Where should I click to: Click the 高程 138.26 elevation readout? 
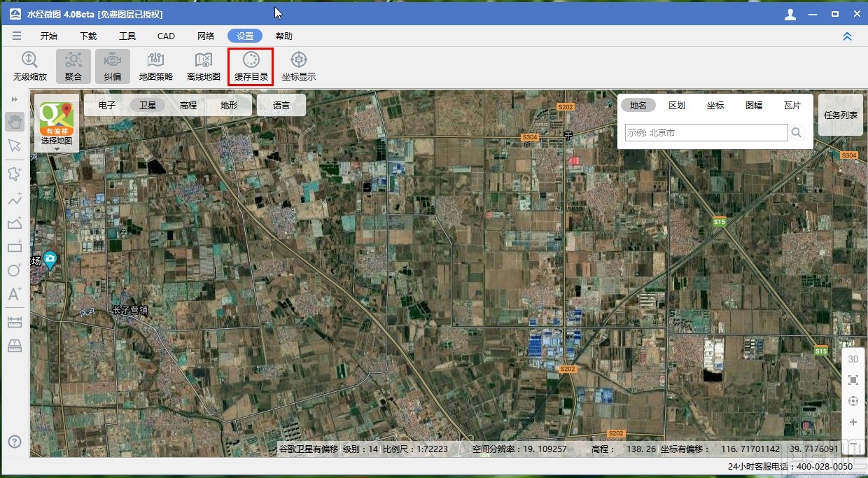point(624,449)
